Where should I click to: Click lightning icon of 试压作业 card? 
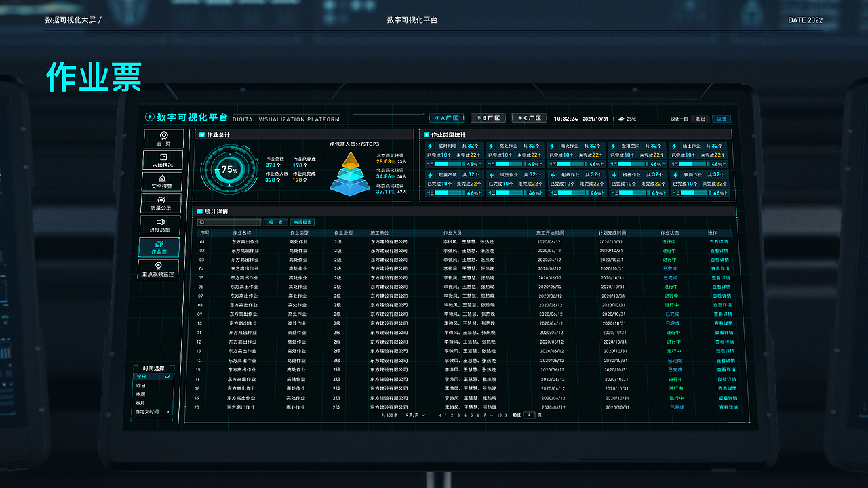pos(492,175)
